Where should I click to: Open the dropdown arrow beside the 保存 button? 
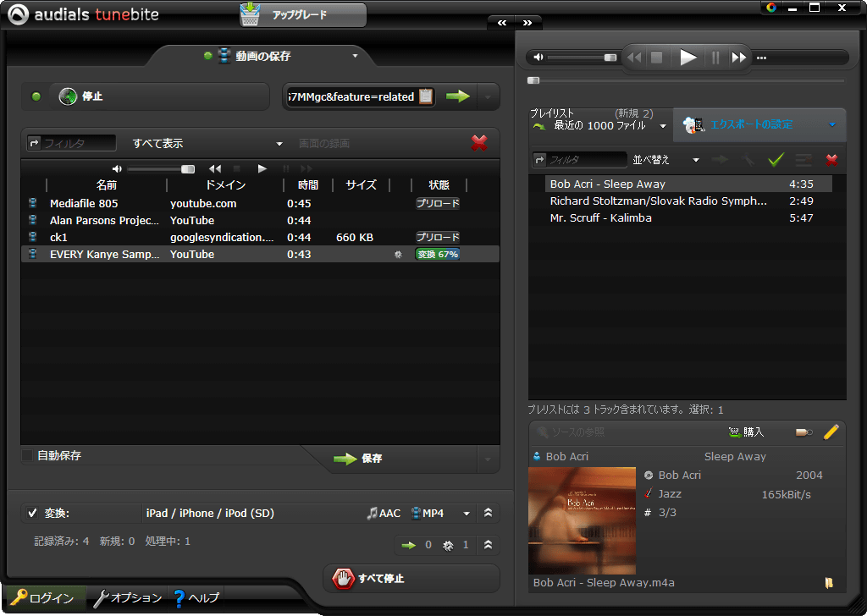pos(488,459)
